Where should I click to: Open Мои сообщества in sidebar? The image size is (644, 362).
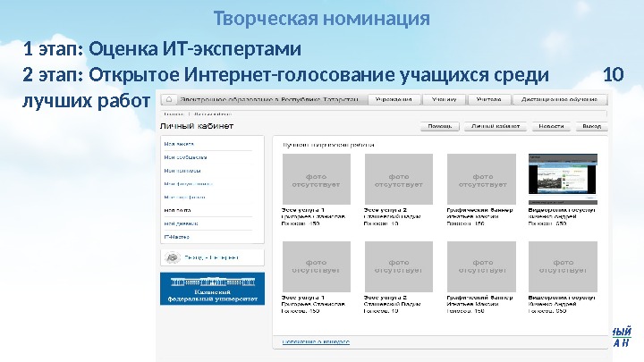click(185, 157)
